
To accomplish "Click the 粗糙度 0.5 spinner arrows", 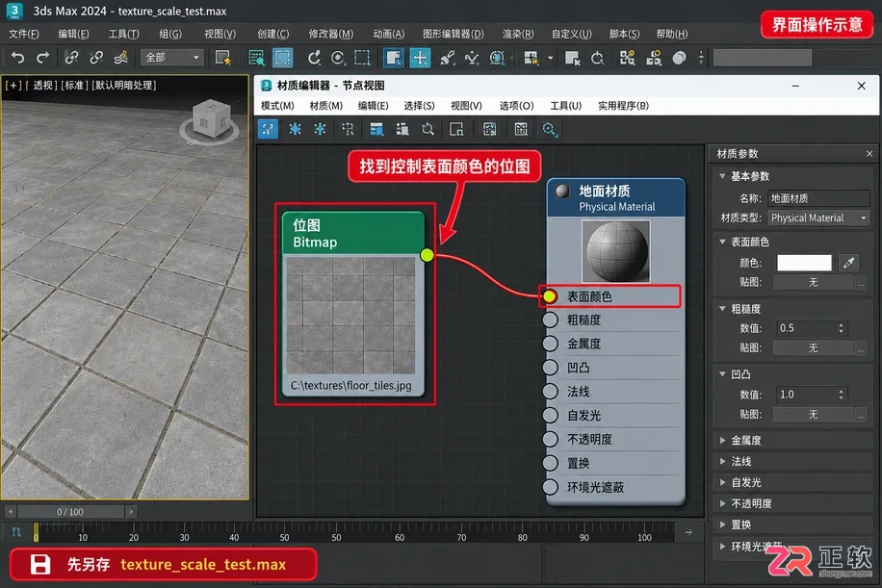I will coord(841,328).
